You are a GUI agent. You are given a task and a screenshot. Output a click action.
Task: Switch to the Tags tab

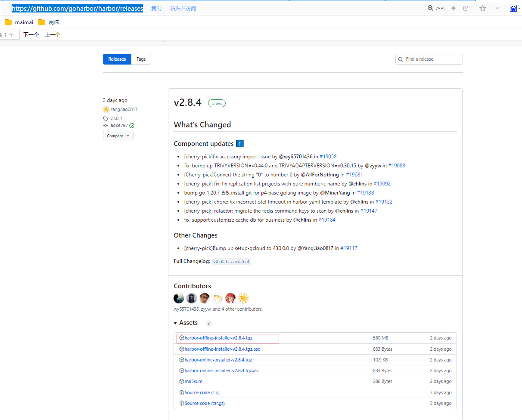click(141, 59)
